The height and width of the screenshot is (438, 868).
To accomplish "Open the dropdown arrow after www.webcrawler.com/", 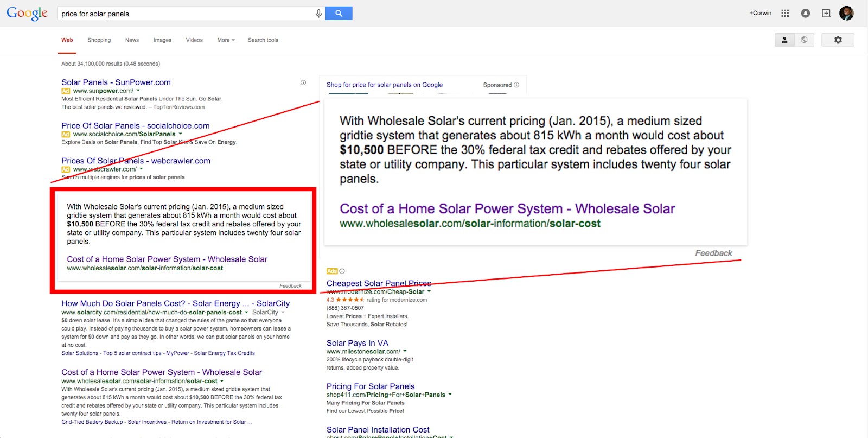I will coord(141,169).
